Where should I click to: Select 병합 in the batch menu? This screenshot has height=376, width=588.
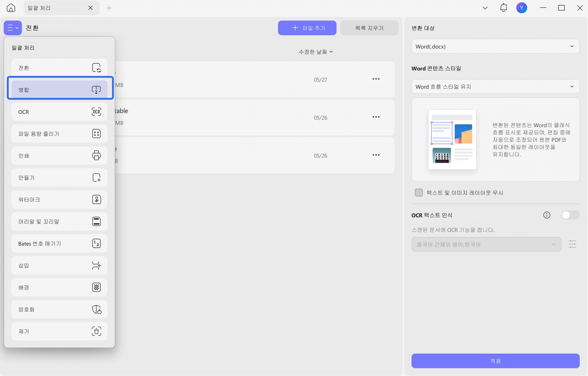coord(59,90)
